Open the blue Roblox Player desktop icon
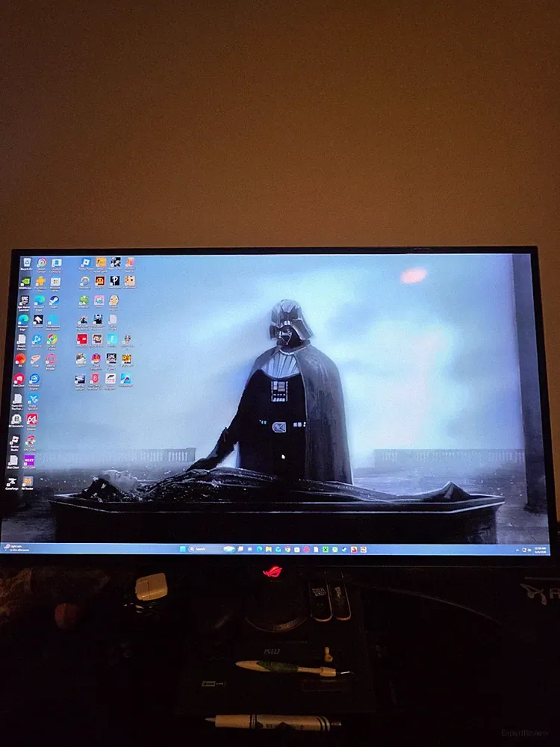The height and width of the screenshot is (747, 560). pos(86,262)
